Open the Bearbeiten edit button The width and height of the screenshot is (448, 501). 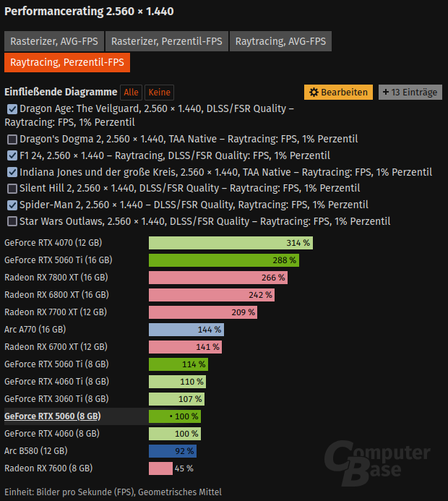point(338,93)
